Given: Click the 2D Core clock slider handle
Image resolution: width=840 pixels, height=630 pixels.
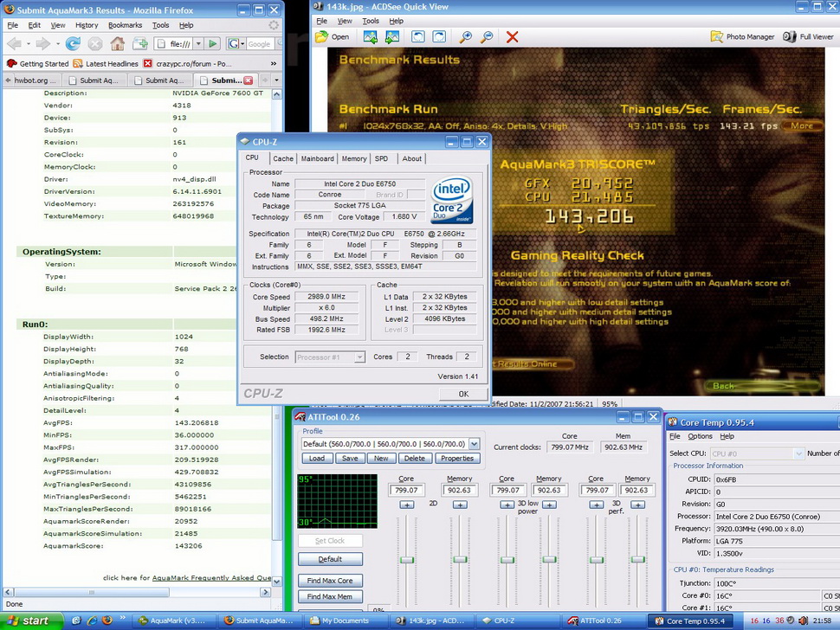Looking at the screenshot, I should (407, 560).
